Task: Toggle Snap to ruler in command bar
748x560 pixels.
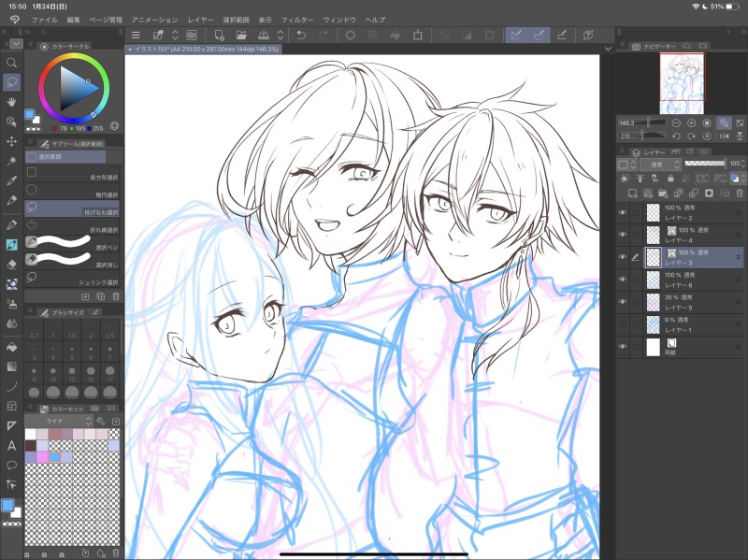Action: click(516, 35)
